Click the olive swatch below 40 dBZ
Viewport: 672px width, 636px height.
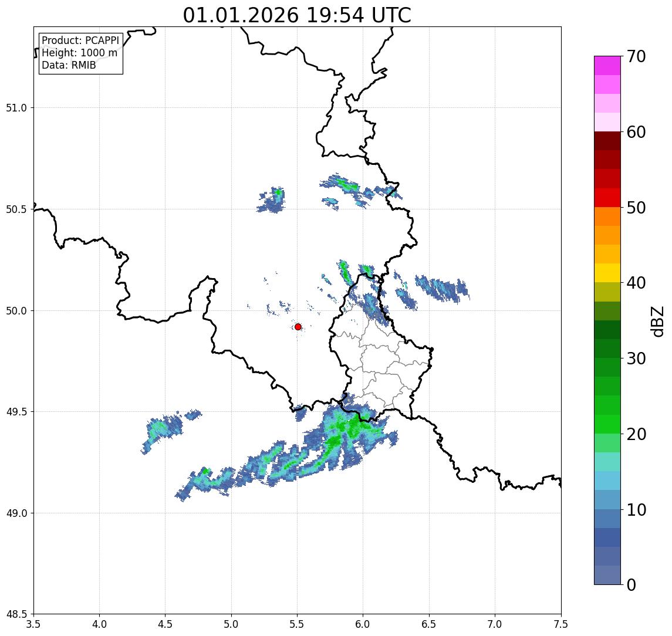click(607, 292)
